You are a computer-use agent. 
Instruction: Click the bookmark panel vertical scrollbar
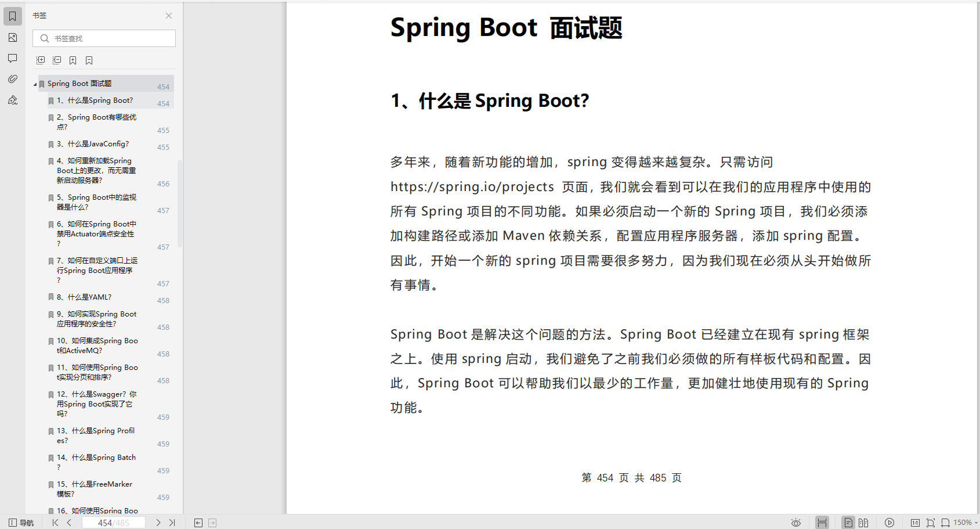180,203
